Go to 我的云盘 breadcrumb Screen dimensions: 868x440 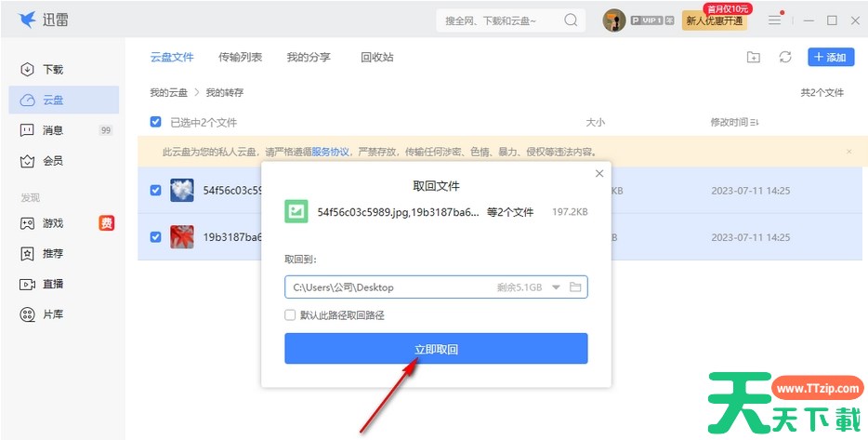tap(169, 92)
